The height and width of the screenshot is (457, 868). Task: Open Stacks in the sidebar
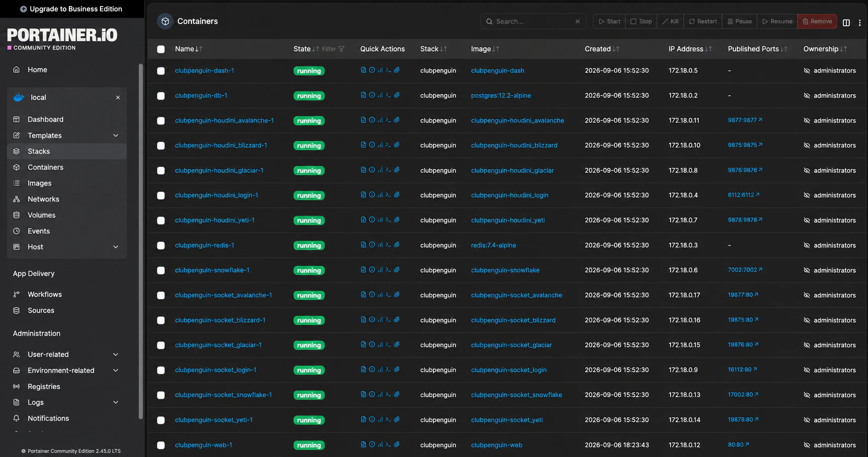(67, 151)
